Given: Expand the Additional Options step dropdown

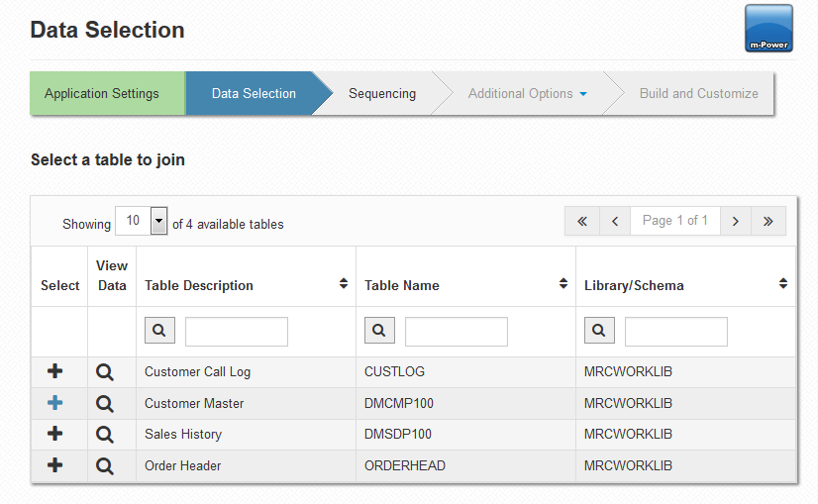Looking at the screenshot, I should click(x=583, y=94).
